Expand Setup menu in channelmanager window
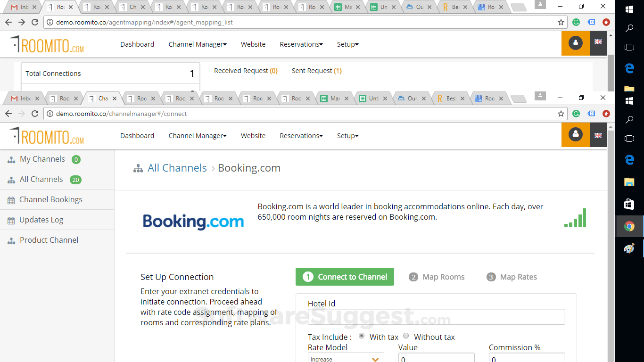The width and height of the screenshot is (644, 362). [x=348, y=136]
